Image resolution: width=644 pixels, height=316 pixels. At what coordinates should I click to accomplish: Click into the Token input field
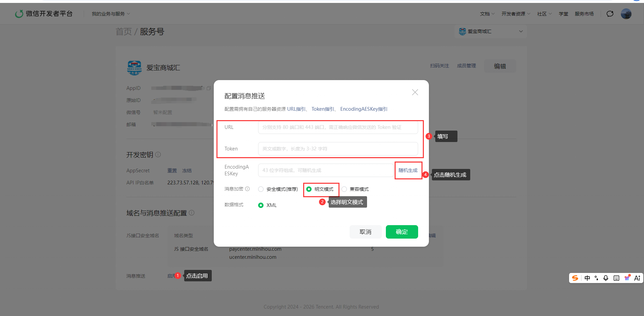(338, 149)
